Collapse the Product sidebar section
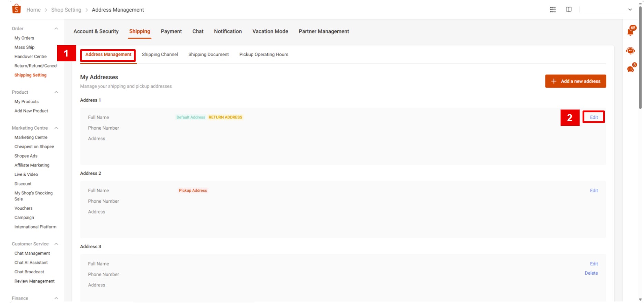This screenshot has height=303, width=644. [x=56, y=92]
